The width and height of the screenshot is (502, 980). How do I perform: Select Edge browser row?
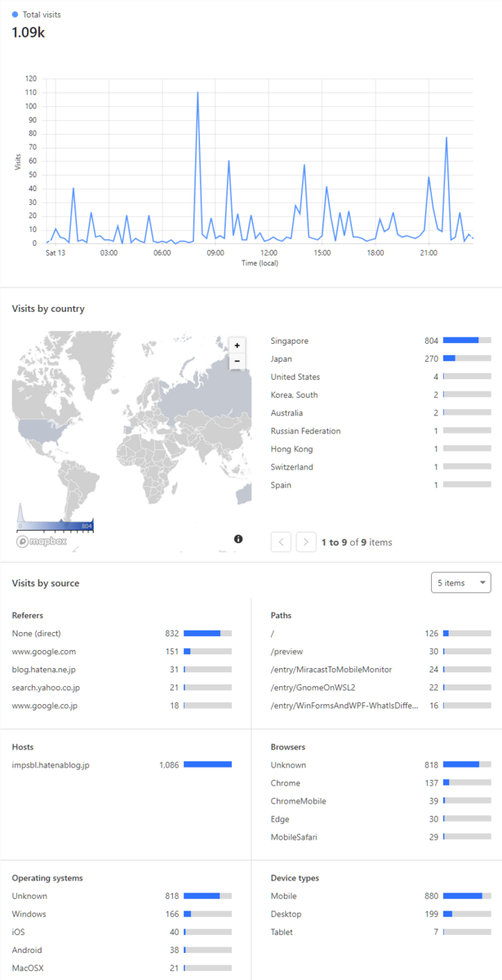381,819
